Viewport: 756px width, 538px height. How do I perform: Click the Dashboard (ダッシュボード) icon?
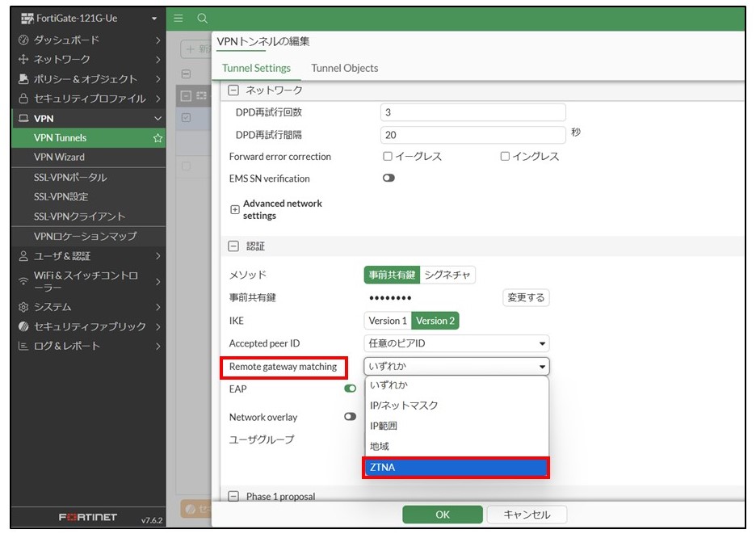(x=23, y=40)
